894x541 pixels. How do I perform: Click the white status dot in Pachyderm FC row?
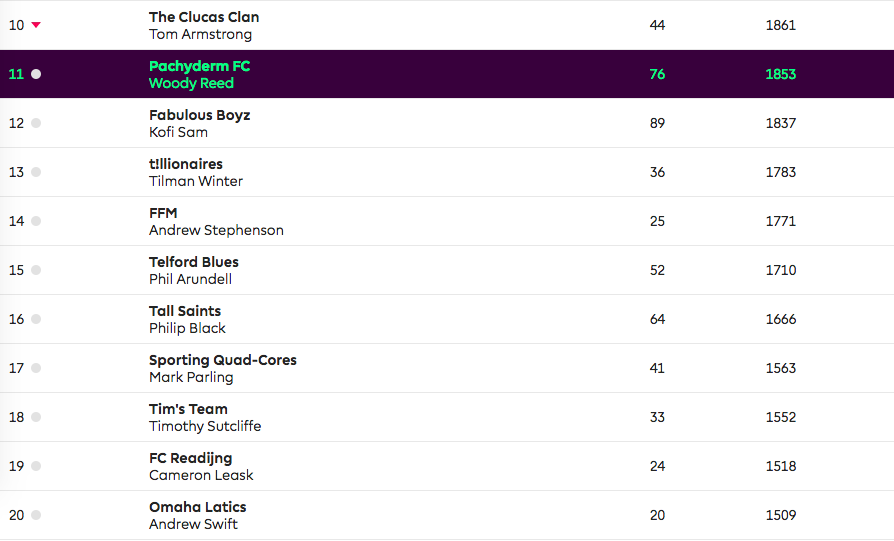click(x=36, y=74)
